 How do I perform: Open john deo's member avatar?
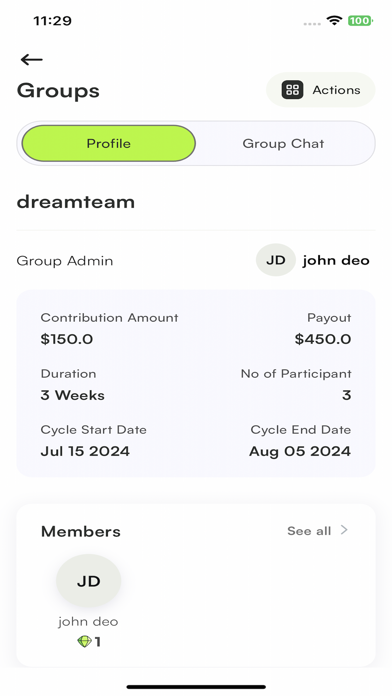(88, 581)
